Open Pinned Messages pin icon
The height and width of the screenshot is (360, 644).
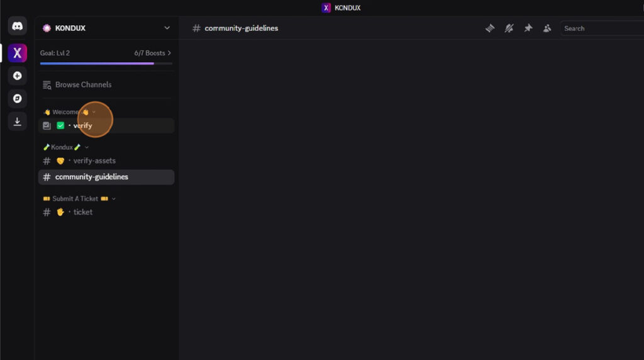528,28
